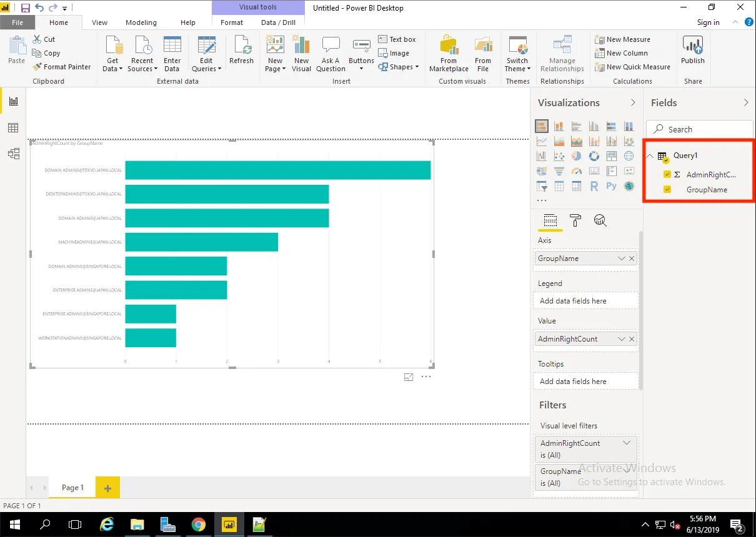Click the Save icon in title bar
The height and width of the screenshot is (537, 756).
[x=26, y=8]
